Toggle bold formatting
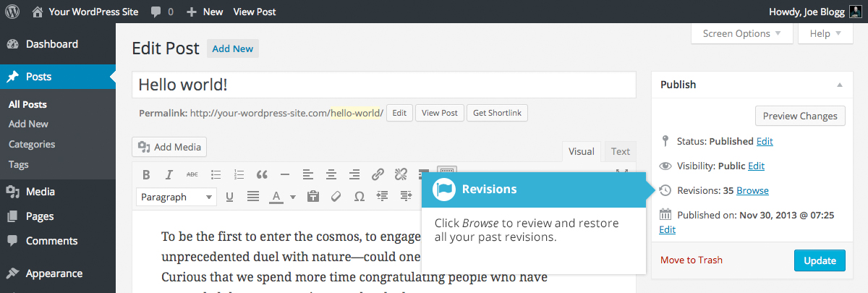Viewport: 868px width, 293px height. tap(146, 174)
